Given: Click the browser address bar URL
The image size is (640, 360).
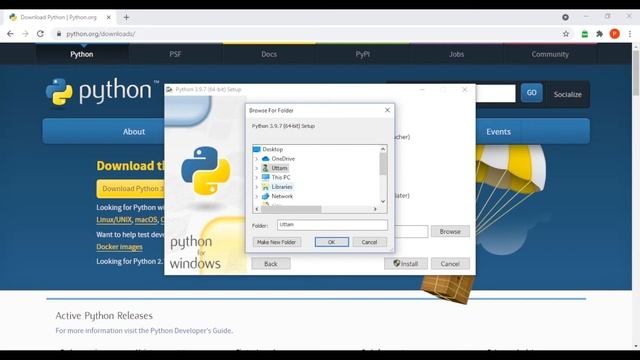Looking at the screenshot, I should pyautogui.click(x=100, y=34).
